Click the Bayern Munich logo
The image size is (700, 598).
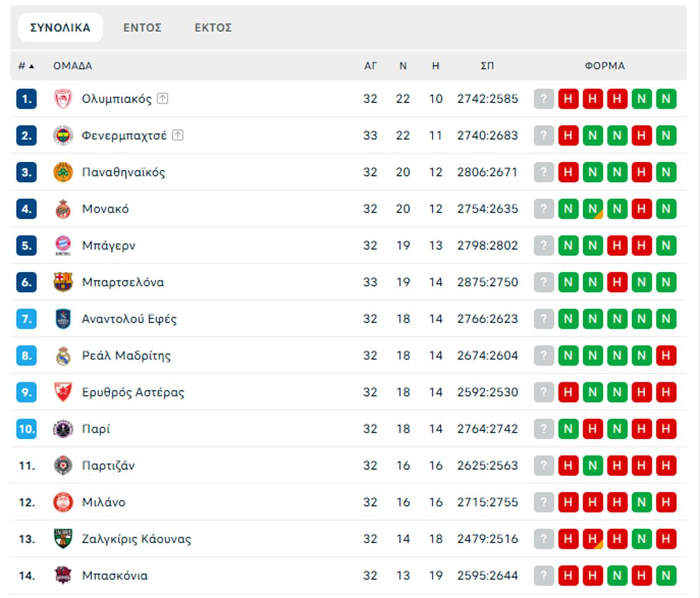tap(63, 246)
